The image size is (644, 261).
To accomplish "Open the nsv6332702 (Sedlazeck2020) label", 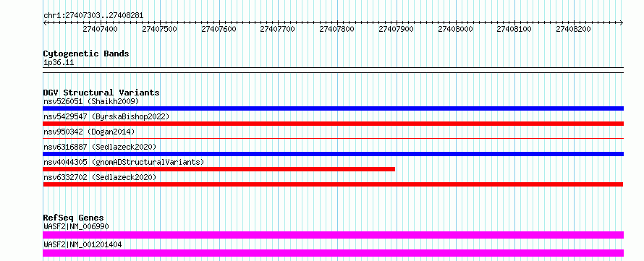I will 100,177.
